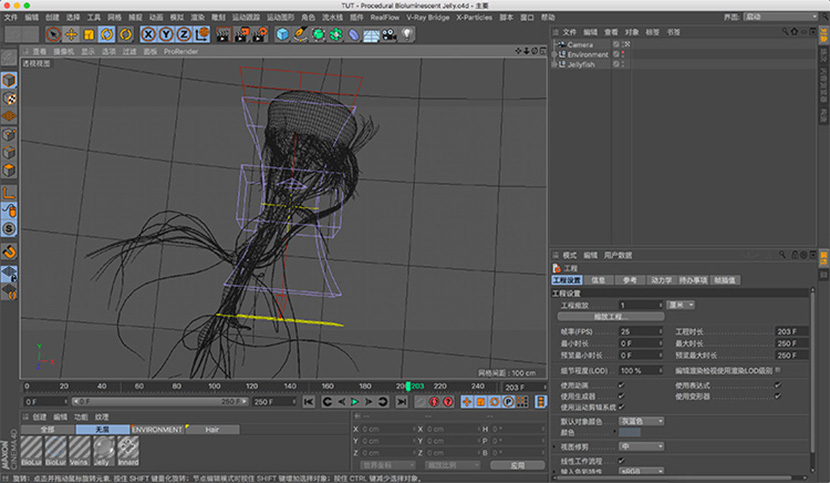830x483 pixels.
Task: Toggle the X axis lock
Action: [x=148, y=34]
